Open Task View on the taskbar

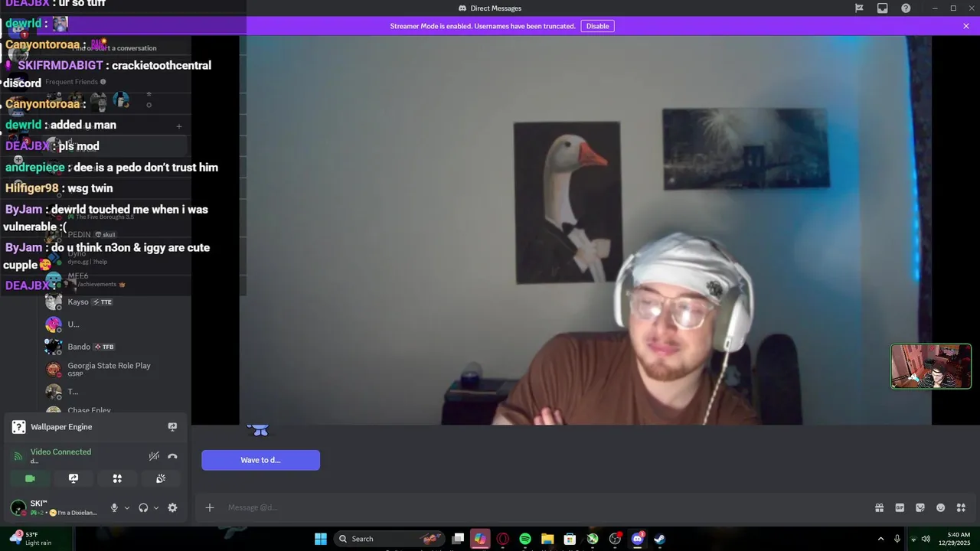tap(458, 539)
